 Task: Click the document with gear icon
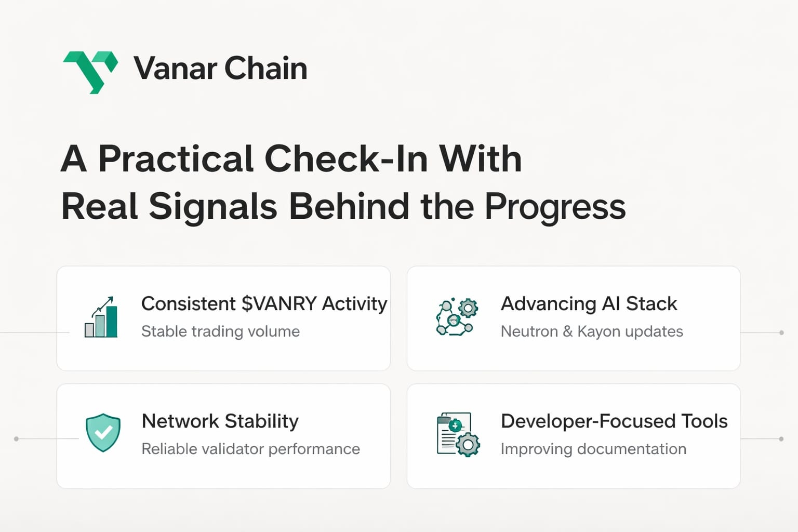point(458,434)
